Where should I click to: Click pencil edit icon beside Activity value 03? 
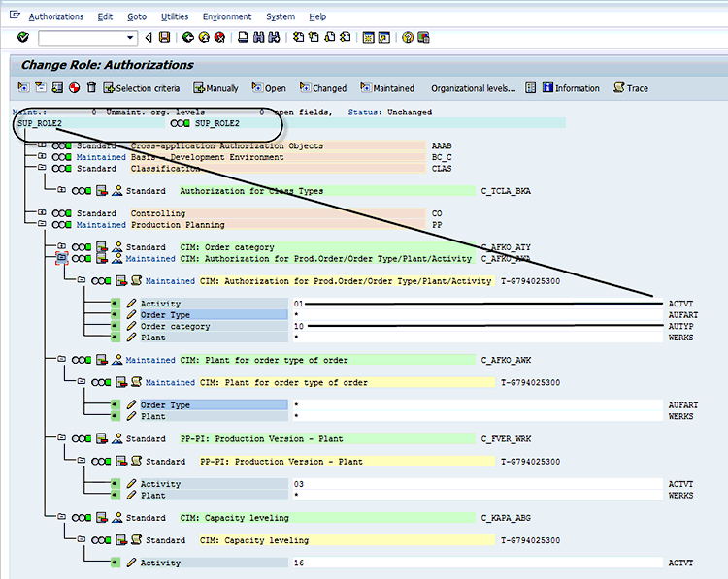point(131,483)
